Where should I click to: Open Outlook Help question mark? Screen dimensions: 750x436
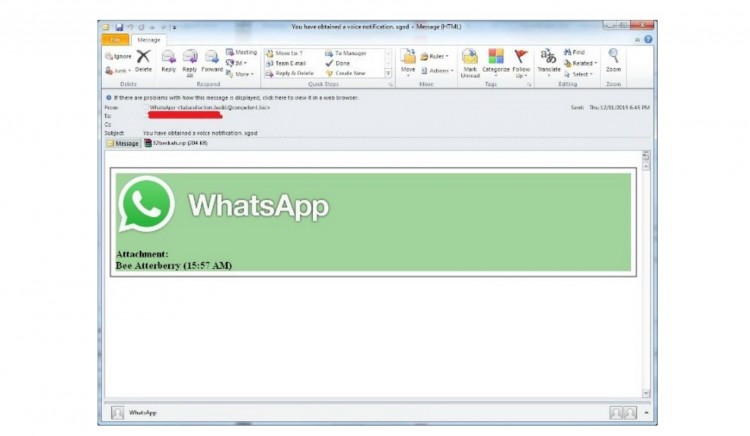coord(648,39)
